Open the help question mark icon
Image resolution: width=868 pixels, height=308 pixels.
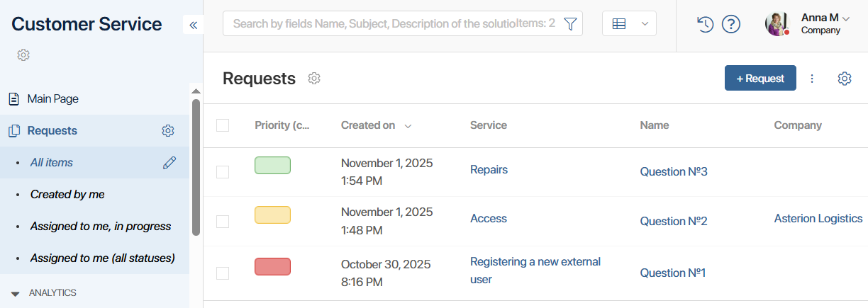pyautogui.click(x=731, y=24)
